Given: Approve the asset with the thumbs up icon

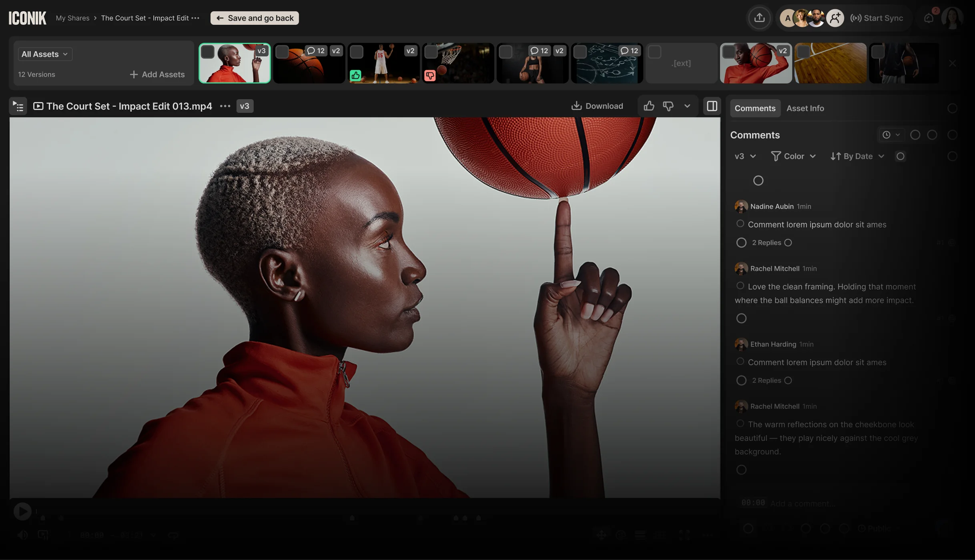Looking at the screenshot, I should pyautogui.click(x=649, y=106).
